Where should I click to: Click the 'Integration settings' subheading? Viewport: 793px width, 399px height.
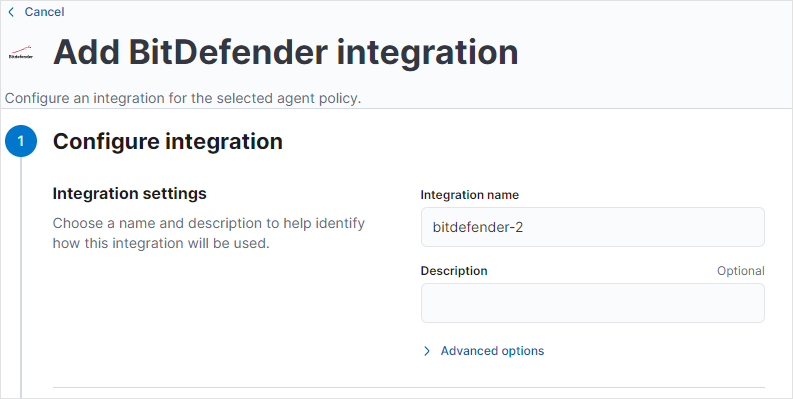129,194
